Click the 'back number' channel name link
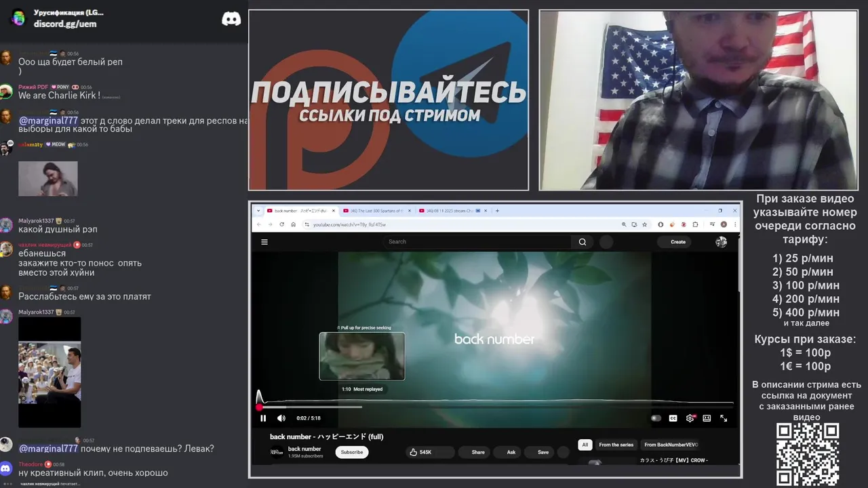The width and height of the screenshot is (868, 488). 304,449
